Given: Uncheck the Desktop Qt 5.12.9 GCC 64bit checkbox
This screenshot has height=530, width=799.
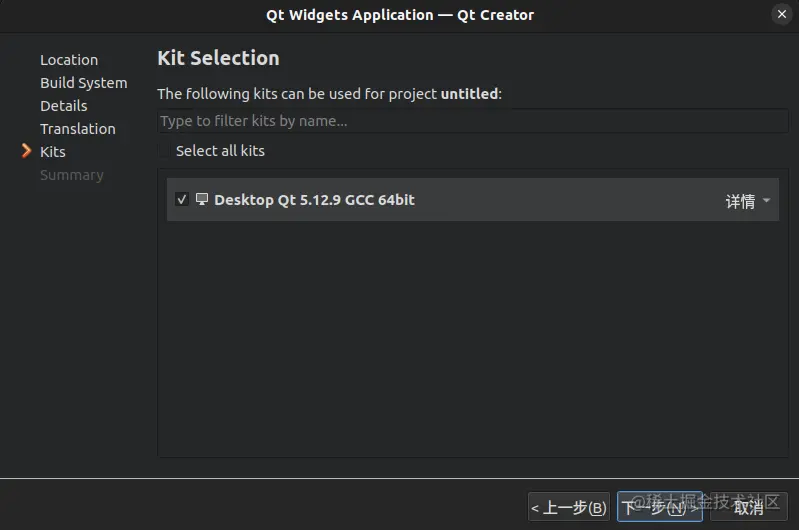Looking at the screenshot, I should [181, 199].
